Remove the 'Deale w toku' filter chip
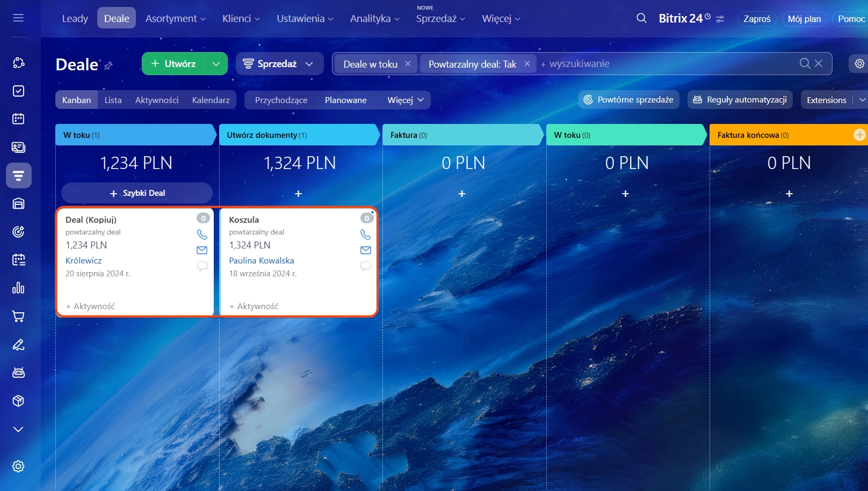 (x=408, y=64)
